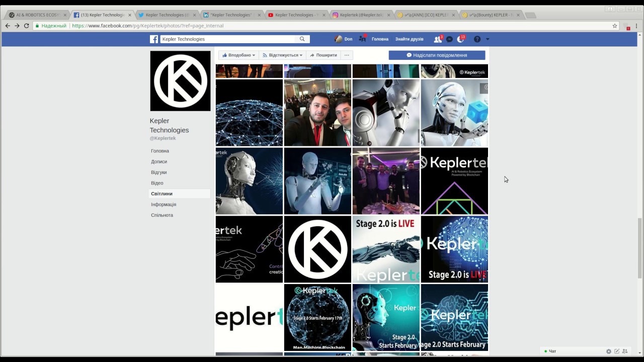Click the Поширити share button
Screen dimensions: 644x362
(x=323, y=55)
